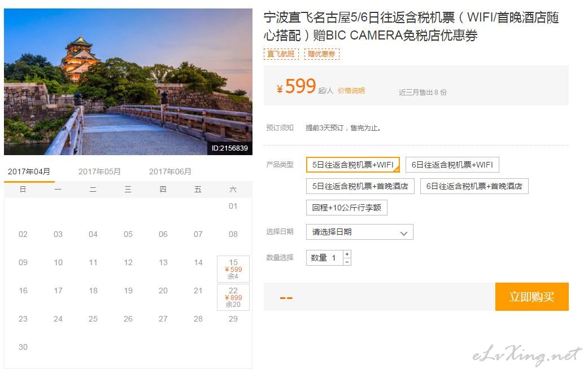588x374 pixels.
Task: Open the 价格说明 price explanation link
Action: [351, 91]
